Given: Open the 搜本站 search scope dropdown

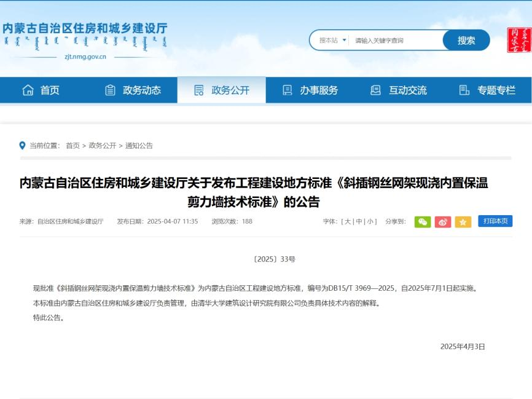Looking at the screenshot, I should pyautogui.click(x=332, y=39).
